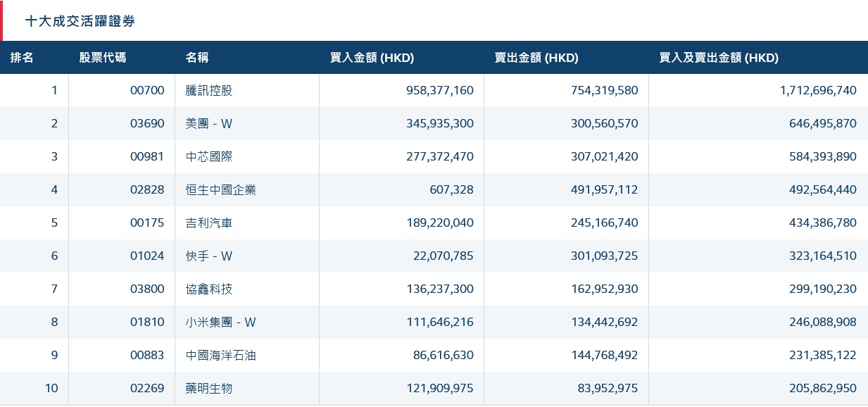Select the name 小米集團 - W

221,322
